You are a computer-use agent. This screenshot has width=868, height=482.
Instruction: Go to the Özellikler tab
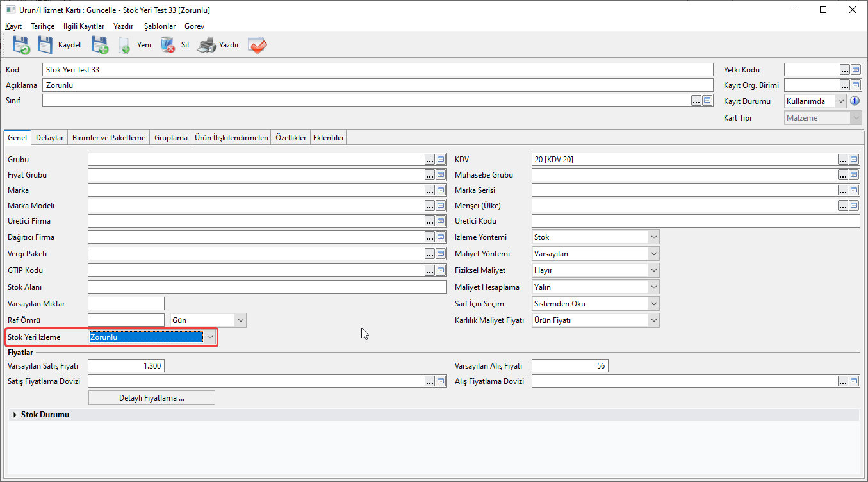(x=290, y=138)
